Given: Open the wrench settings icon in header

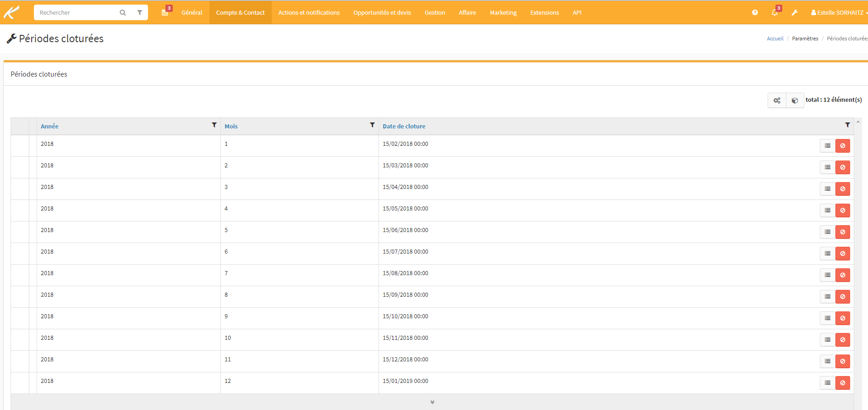Looking at the screenshot, I should point(795,12).
